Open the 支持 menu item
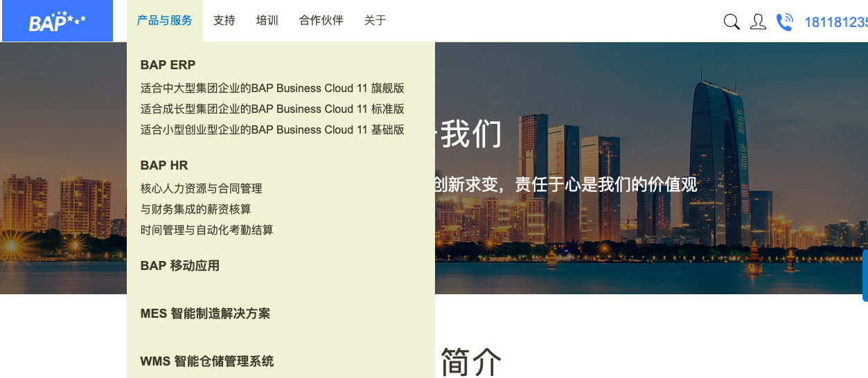The height and width of the screenshot is (378, 868). (224, 21)
